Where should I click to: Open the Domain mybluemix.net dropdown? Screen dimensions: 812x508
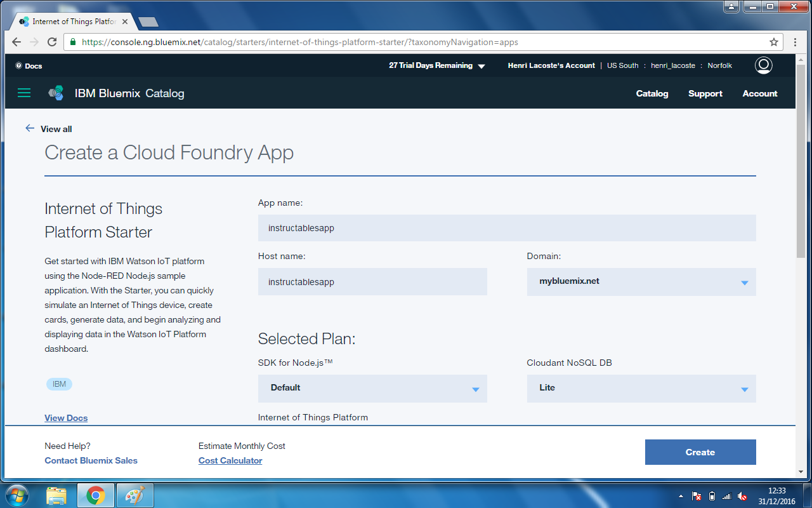tap(641, 281)
